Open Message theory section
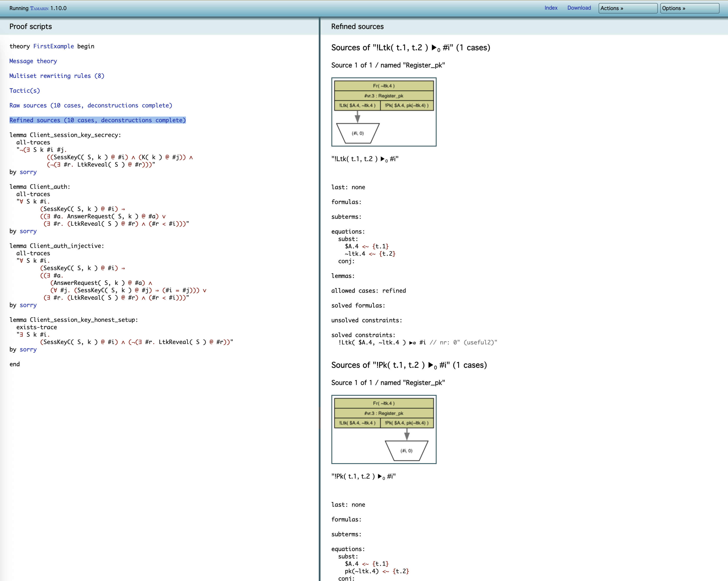Screen dimensions: 728x581 [x=33, y=61]
